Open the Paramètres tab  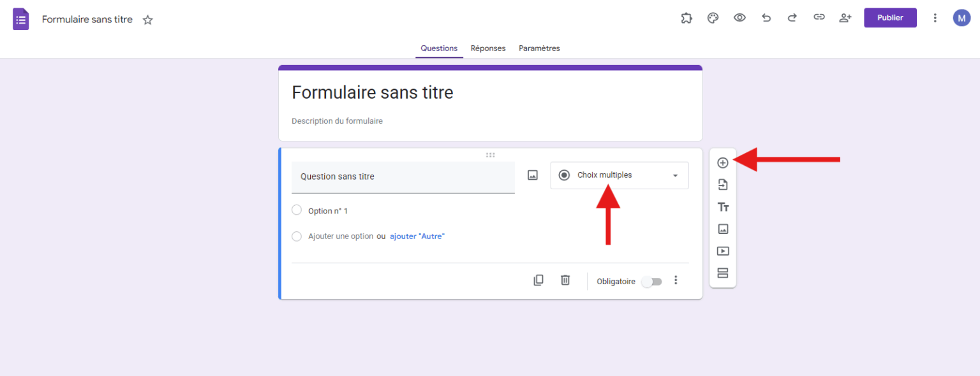(538, 48)
